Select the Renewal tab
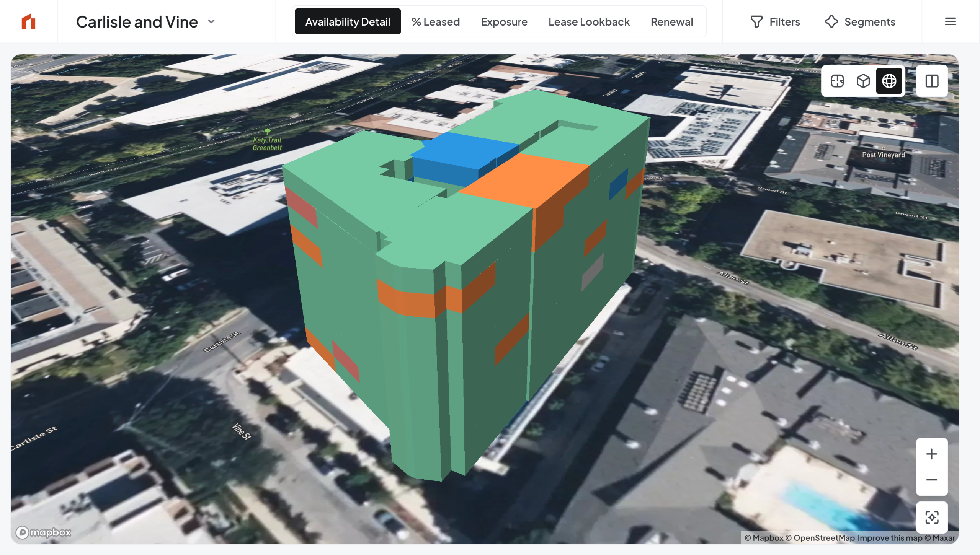980x555 pixels. [x=671, y=22]
